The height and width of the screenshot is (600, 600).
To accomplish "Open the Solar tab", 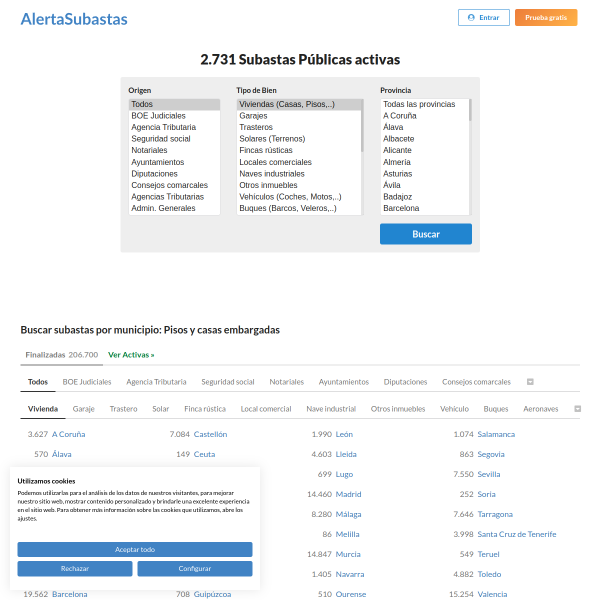I will [160, 409].
